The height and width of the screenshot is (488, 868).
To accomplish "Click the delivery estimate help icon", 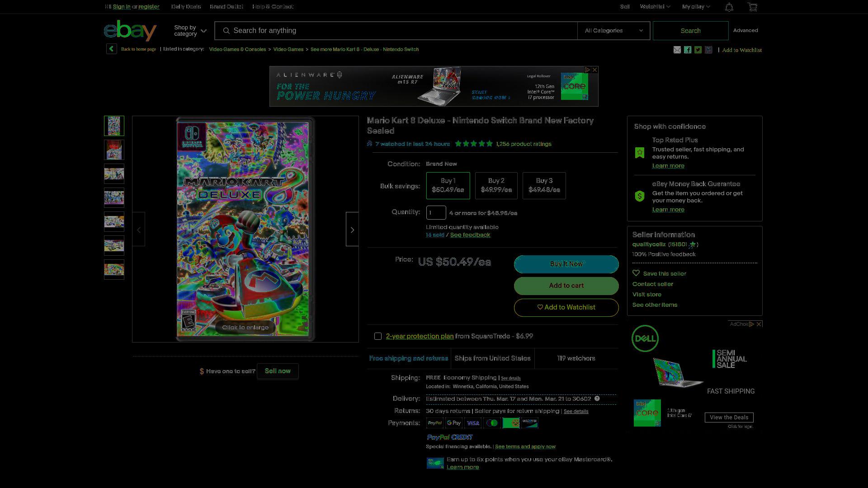I will coord(597,399).
